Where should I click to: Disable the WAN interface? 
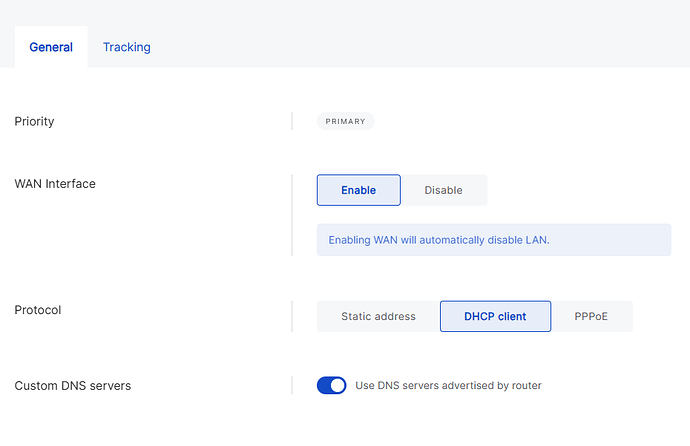pyautogui.click(x=443, y=190)
